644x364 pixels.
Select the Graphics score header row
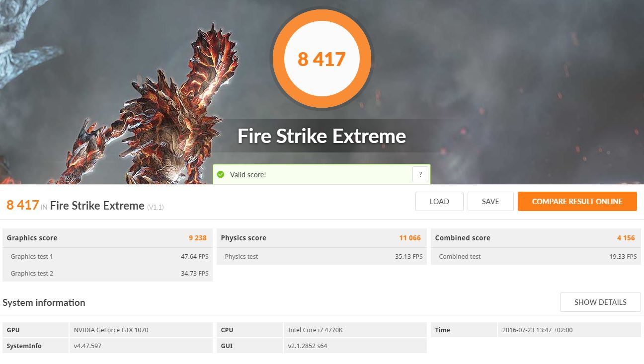pos(107,238)
